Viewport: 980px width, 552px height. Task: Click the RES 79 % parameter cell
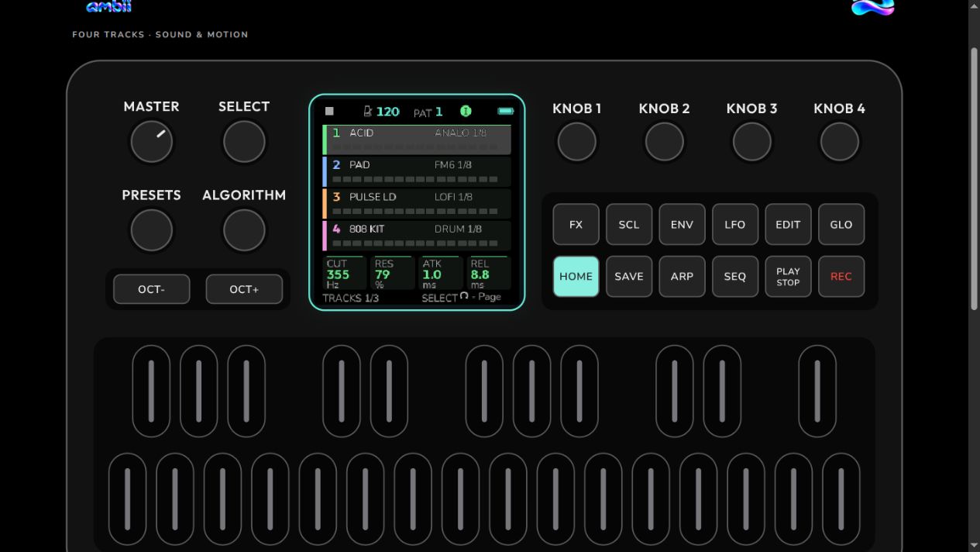point(392,273)
